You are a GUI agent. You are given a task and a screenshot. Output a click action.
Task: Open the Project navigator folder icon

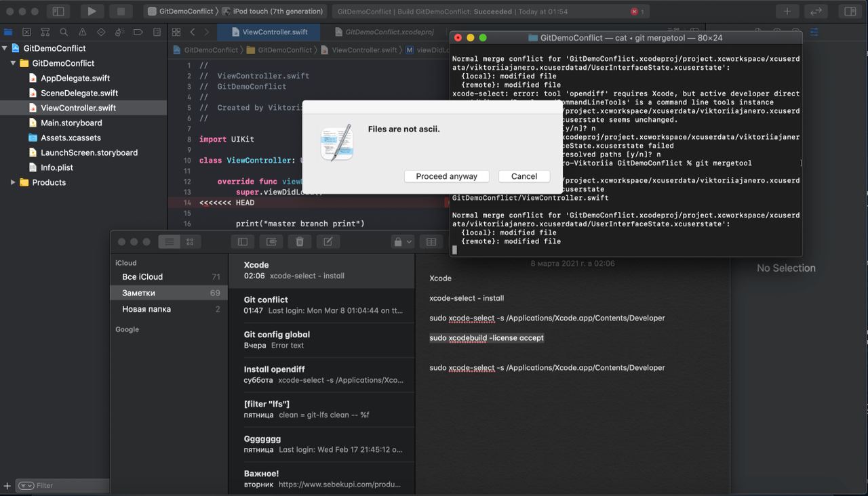coord(8,32)
